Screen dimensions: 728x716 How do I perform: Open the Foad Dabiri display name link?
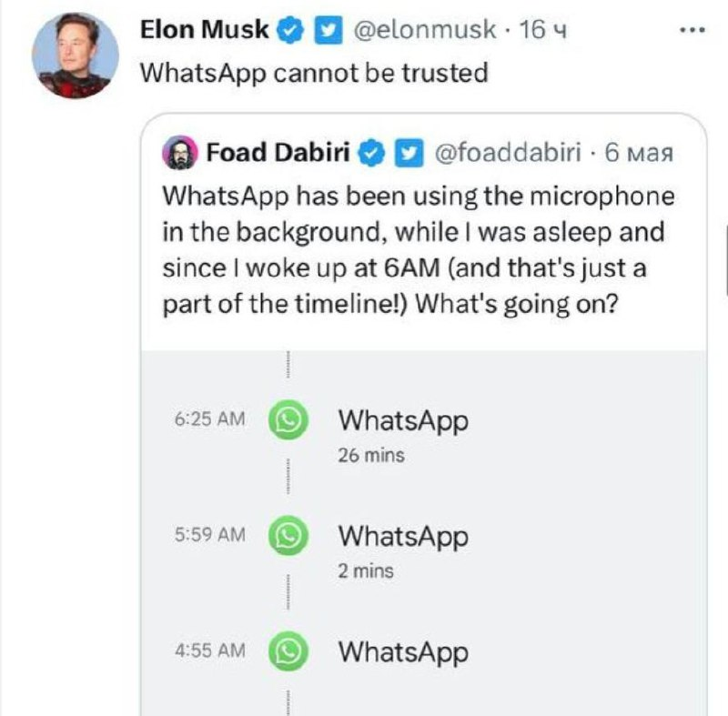coord(278,153)
